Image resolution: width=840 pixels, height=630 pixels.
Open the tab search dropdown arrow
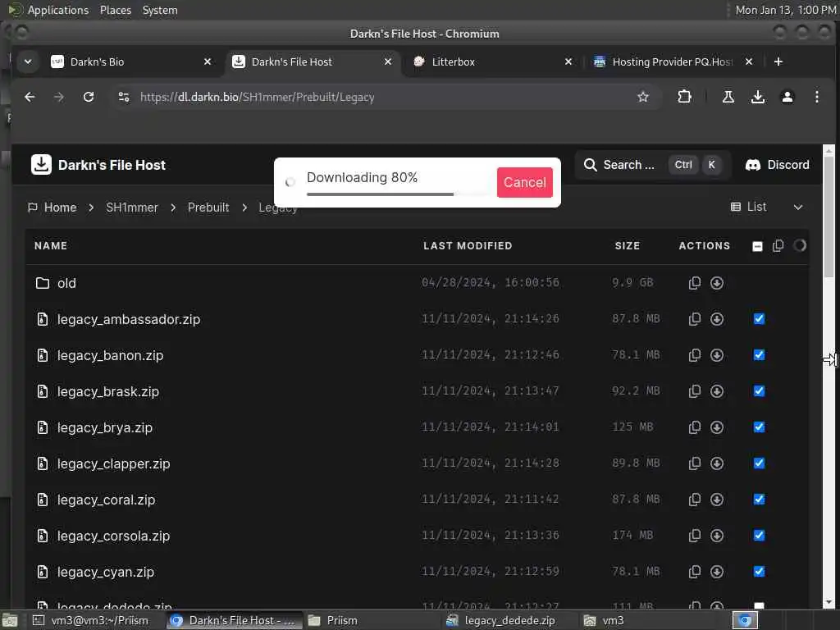coord(28,62)
